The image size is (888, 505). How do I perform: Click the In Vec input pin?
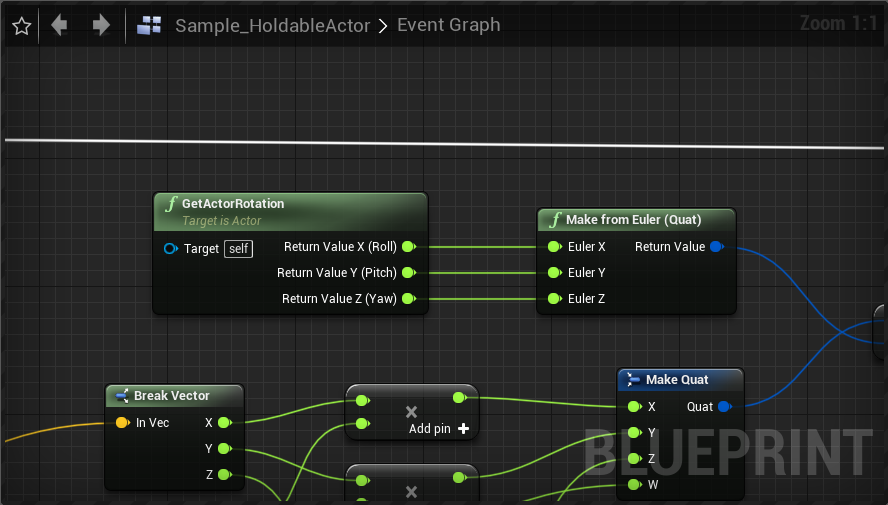[122, 423]
